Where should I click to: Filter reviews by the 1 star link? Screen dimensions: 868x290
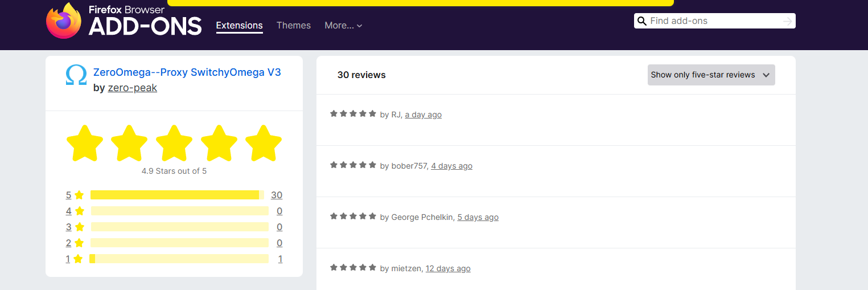pyautogui.click(x=68, y=259)
